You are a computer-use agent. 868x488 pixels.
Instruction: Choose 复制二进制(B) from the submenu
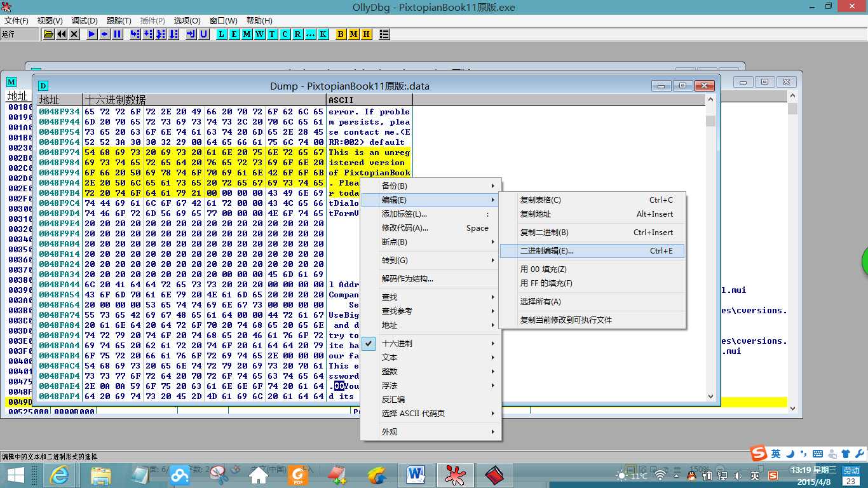coord(592,233)
